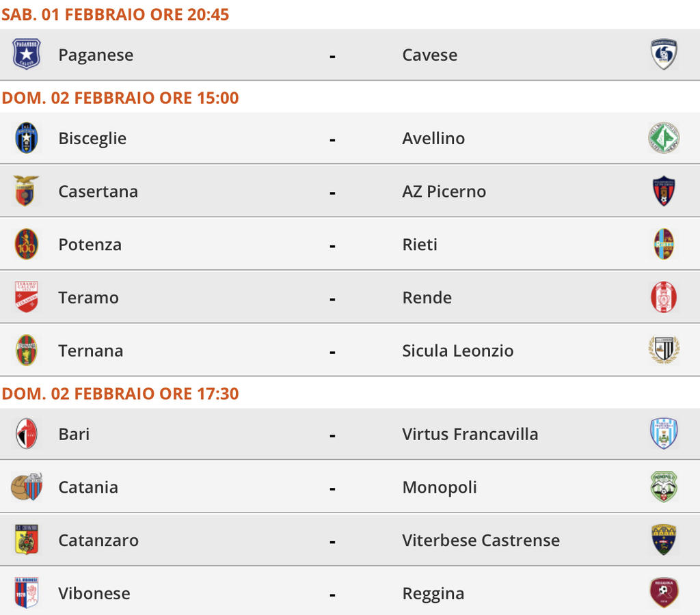Click the Catania elephant logo

pos(27,487)
